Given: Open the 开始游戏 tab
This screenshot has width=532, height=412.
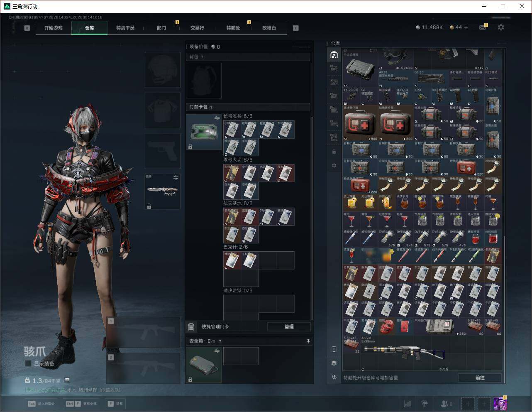Looking at the screenshot, I should point(54,28).
